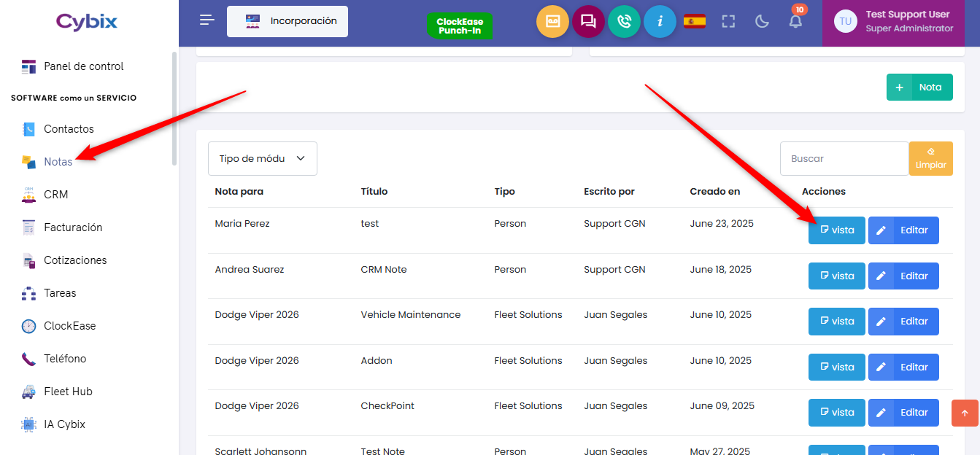The image size is (980, 455).
Task: Expand the Tipo de módu dropdown
Action: pos(263,158)
